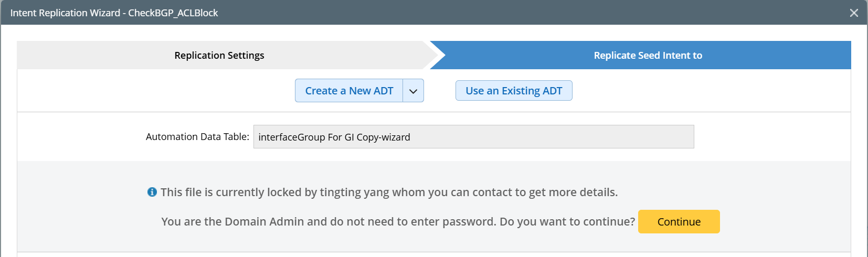This screenshot has height=257, width=868.
Task: Click the Do you want to continue question
Action: (567, 221)
